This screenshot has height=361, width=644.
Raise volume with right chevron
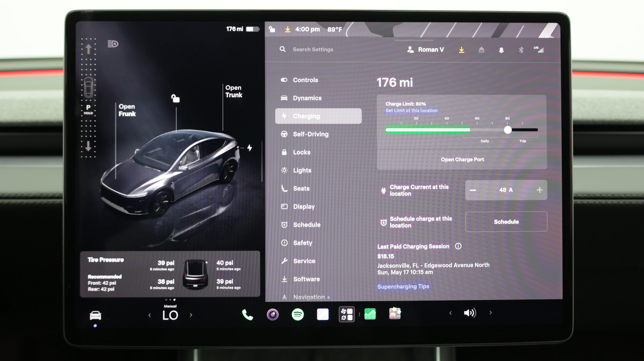(491, 313)
